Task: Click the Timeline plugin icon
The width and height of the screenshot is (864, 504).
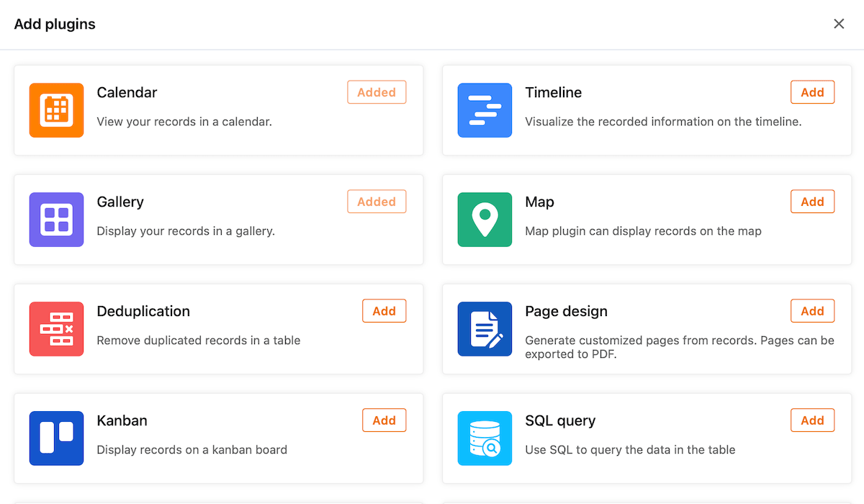Action: [x=485, y=110]
